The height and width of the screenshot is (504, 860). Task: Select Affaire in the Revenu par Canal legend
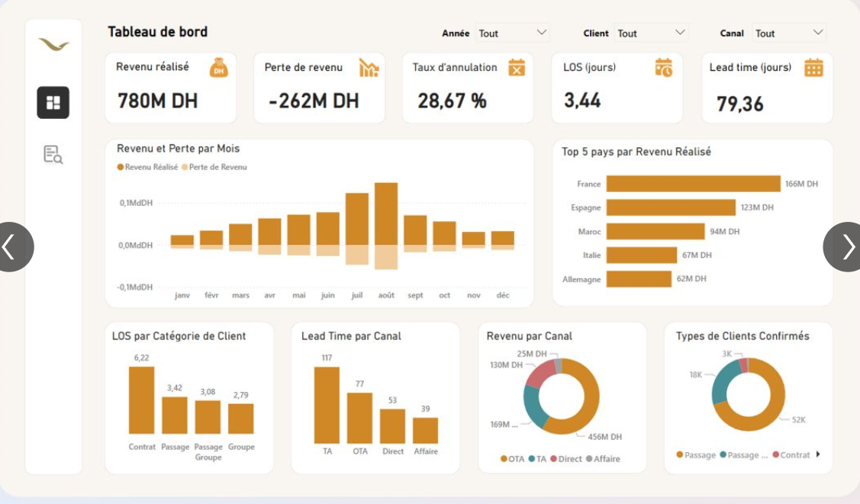(603, 459)
